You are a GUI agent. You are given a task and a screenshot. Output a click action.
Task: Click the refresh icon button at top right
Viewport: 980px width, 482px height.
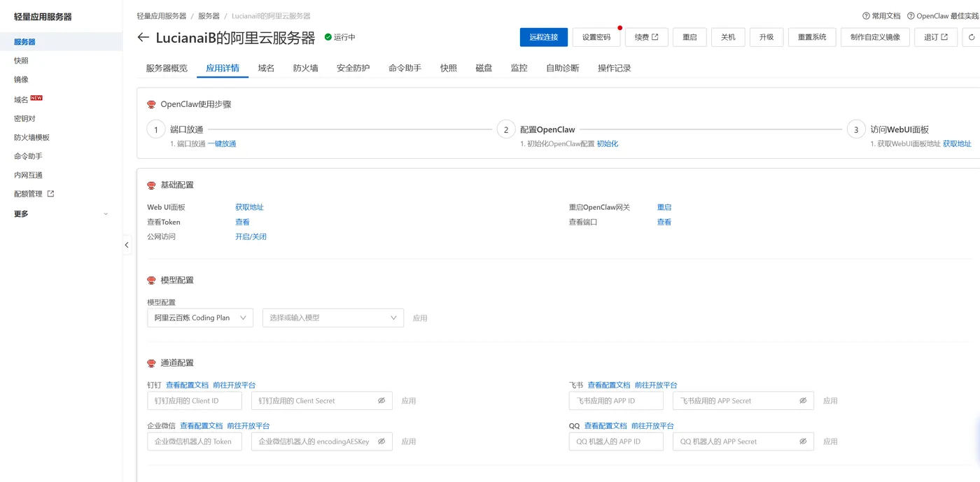coord(972,37)
